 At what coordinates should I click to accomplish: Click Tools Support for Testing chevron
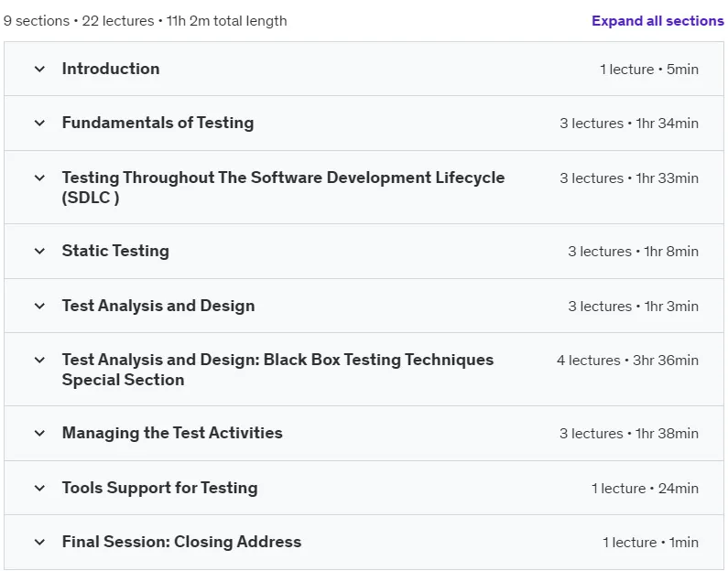tap(40, 488)
